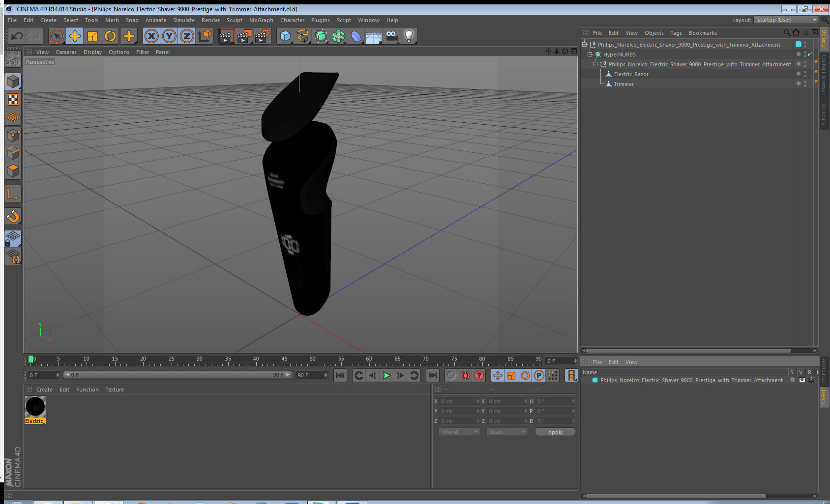Select the Electric_Razor object
This screenshot has width=830, height=504.
click(x=631, y=74)
